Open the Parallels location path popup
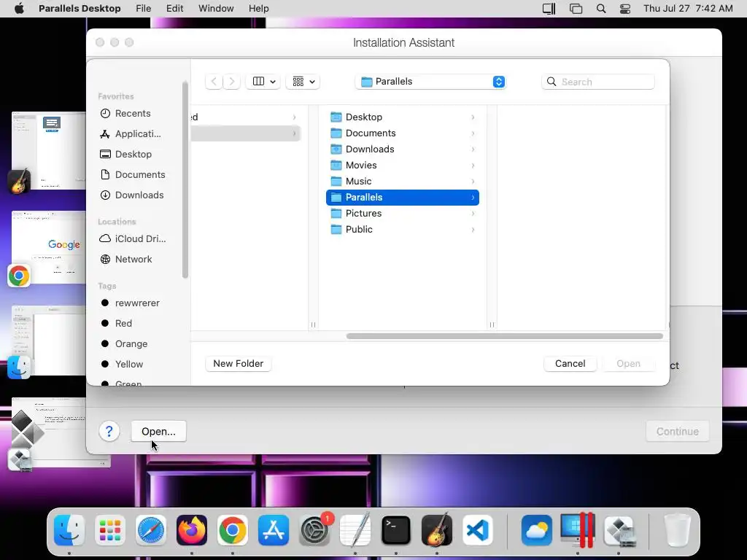The width and height of the screenshot is (747, 560). click(x=430, y=82)
